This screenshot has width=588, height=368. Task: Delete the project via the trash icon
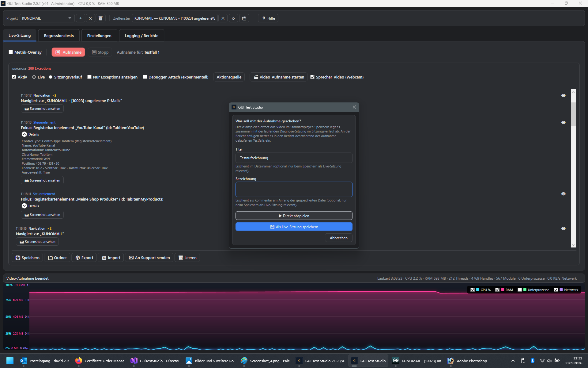pyautogui.click(x=100, y=18)
